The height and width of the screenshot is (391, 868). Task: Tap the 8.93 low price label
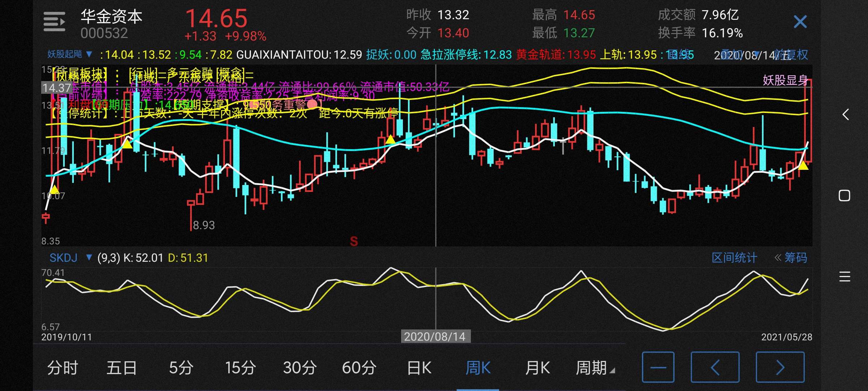[x=204, y=225]
